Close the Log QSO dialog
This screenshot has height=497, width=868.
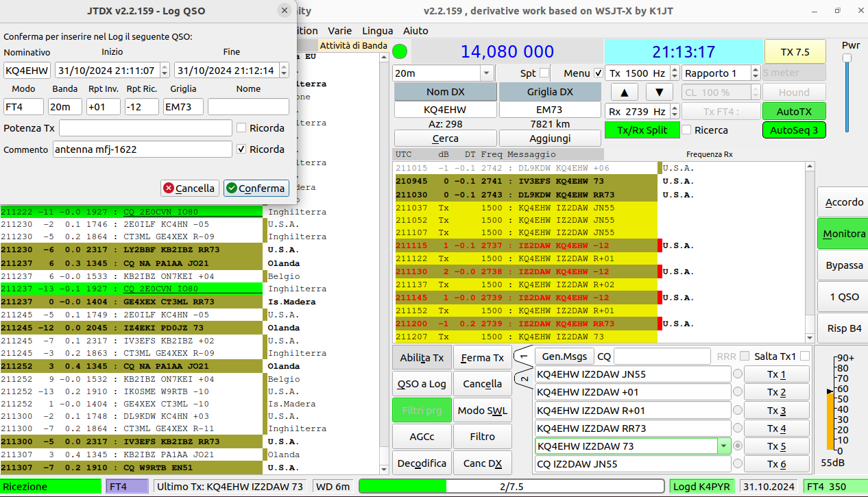click(x=285, y=10)
